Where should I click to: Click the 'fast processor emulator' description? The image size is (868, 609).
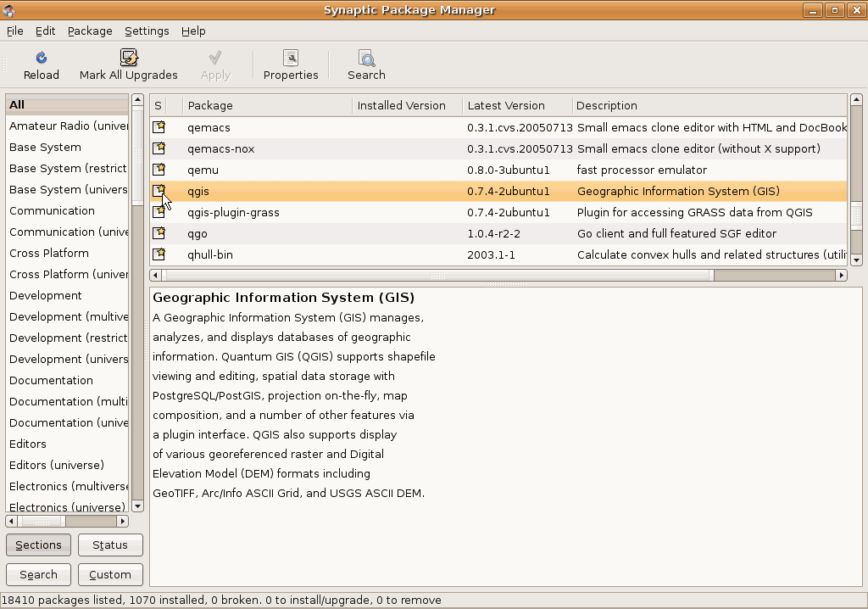coord(642,170)
